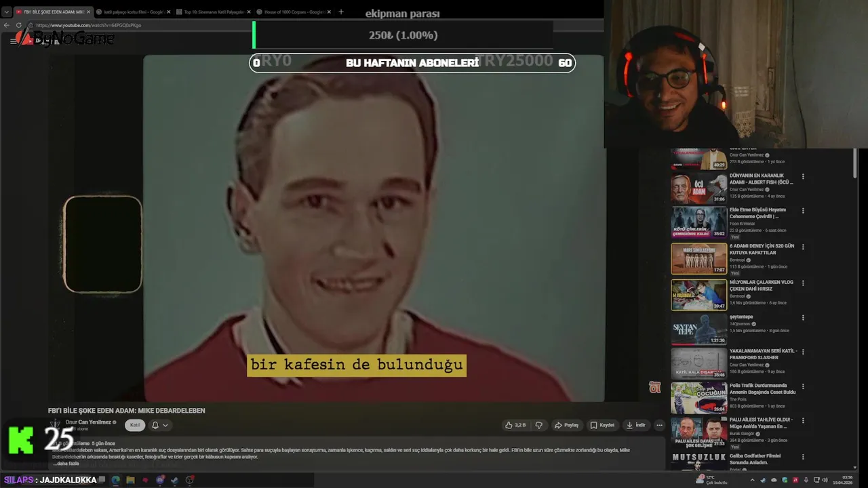Open three-dot menu for 'FRANKFORD SLASHER' video
This screenshot has height=488, width=868.
point(803,352)
